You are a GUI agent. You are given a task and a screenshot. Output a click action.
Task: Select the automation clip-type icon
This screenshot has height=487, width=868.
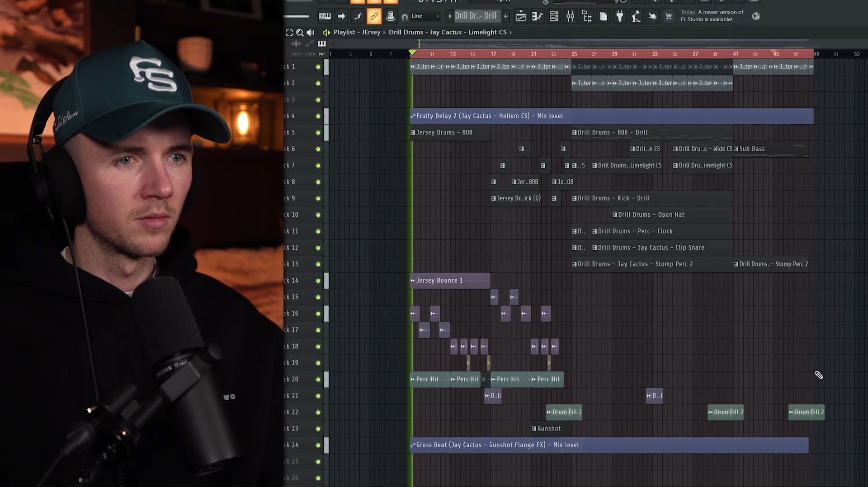tap(309, 44)
